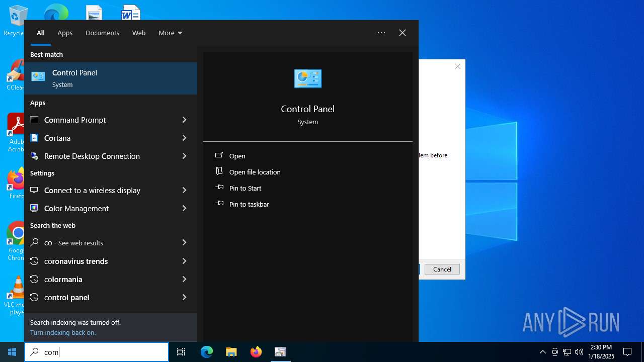The height and width of the screenshot is (362, 644).
Task: Expand Cortana options arrow
Action: [x=184, y=138]
